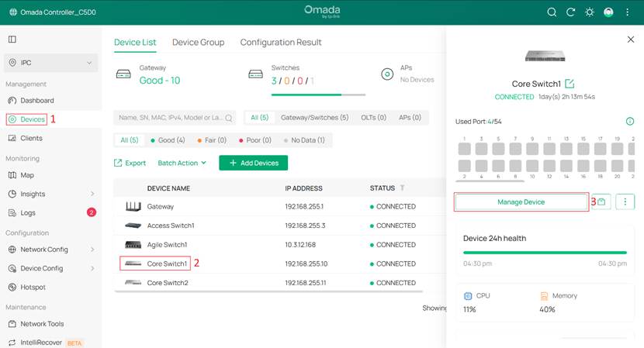Expand the Network Config submenu arrow
Viewport: 644px width, 348px height.
[x=92, y=250]
